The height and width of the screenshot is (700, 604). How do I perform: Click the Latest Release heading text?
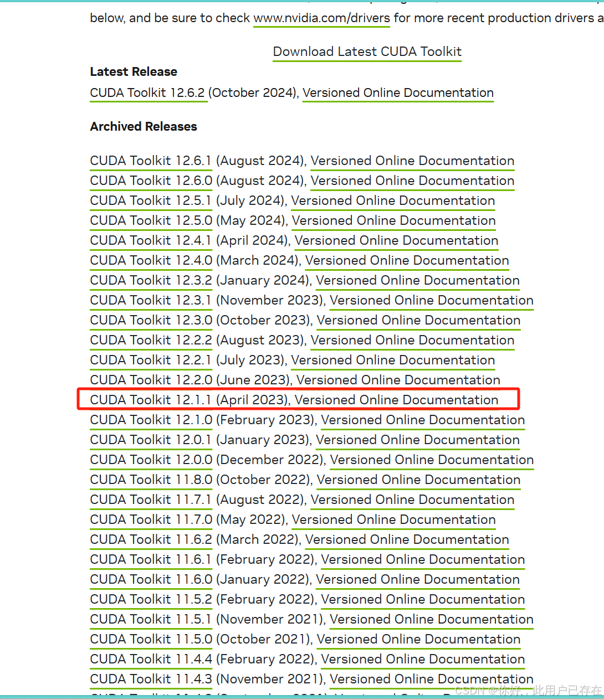pyautogui.click(x=134, y=71)
